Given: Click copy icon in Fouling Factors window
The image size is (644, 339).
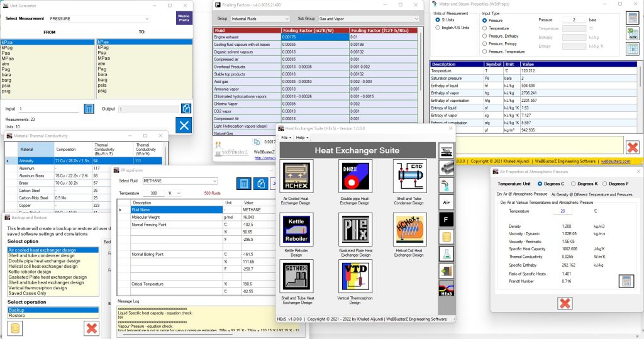Looking at the screenshot, I should pyautogui.click(x=257, y=142).
